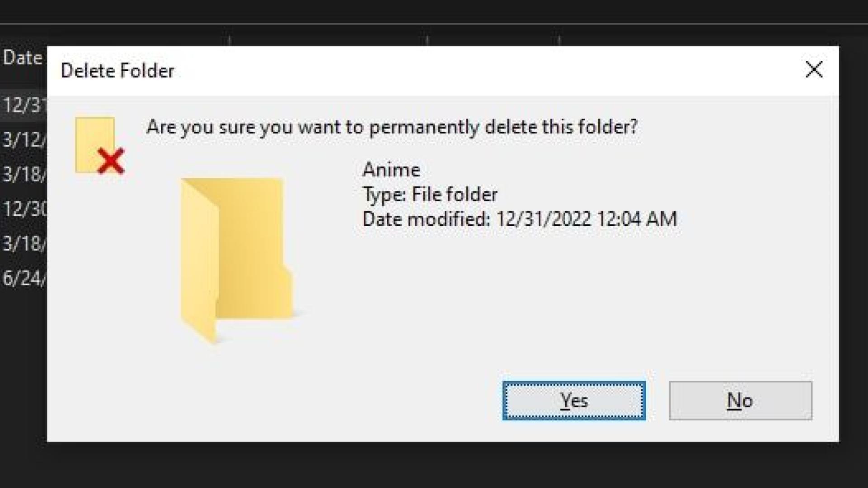Click the red X delete mark
The image size is (868, 488).
[x=111, y=161]
